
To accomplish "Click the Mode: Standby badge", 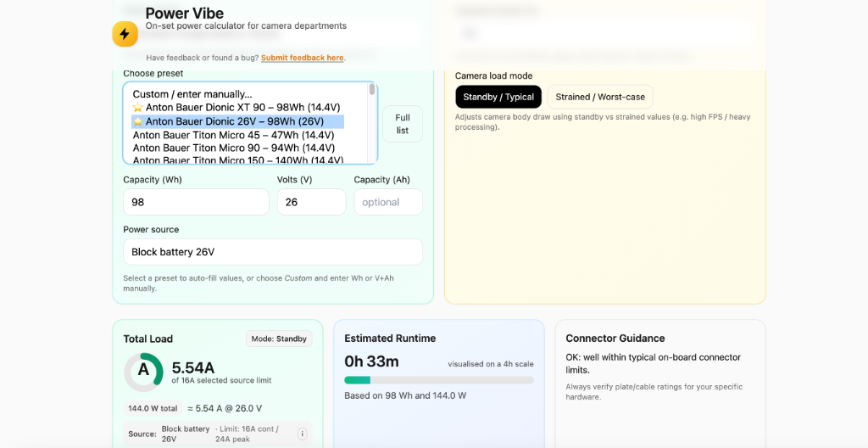I will (279, 339).
